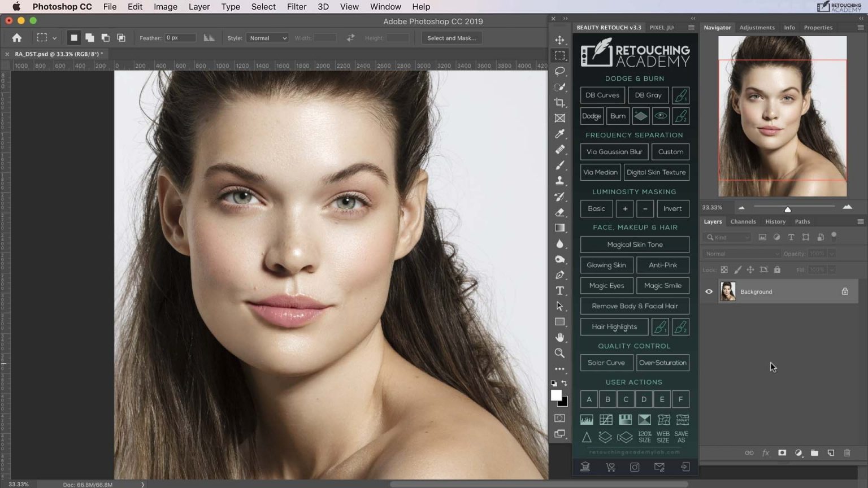The height and width of the screenshot is (488, 868).
Task: Switch to the Channels tab
Action: pos(743,221)
